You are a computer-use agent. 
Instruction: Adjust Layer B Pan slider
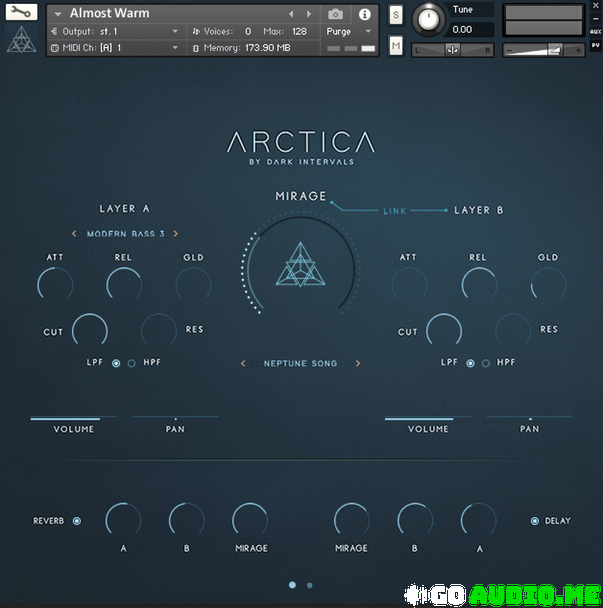[x=530, y=418]
